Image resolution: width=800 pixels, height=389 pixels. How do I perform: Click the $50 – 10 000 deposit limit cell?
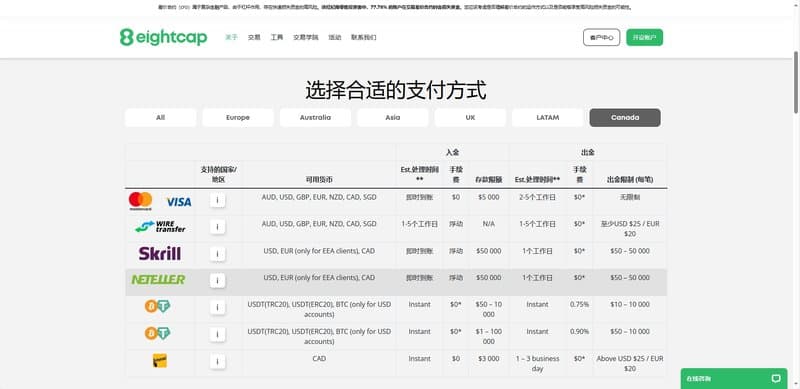(x=489, y=309)
